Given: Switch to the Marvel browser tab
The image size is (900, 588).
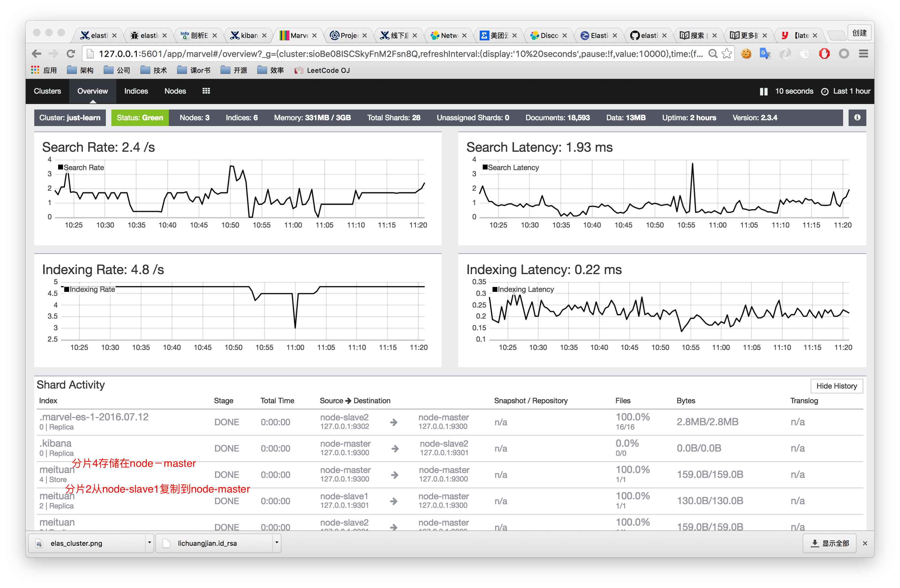Looking at the screenshot, I should tap(299, 35).
